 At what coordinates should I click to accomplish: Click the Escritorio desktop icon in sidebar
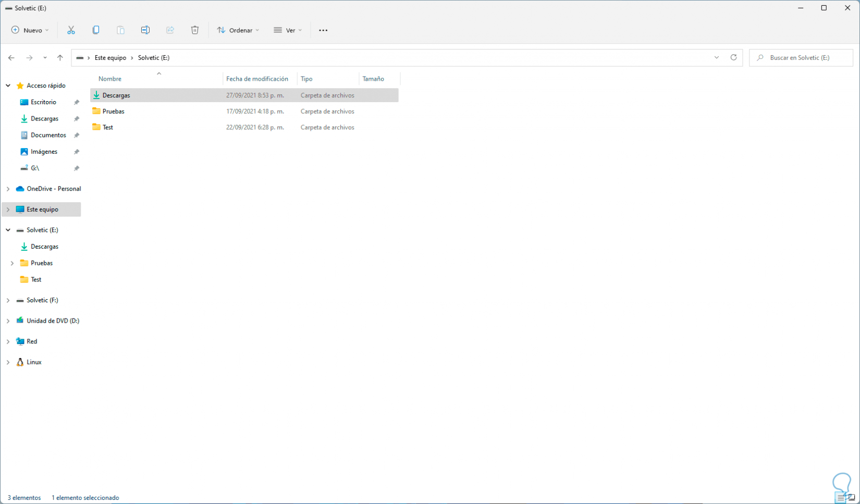(24, 102)
